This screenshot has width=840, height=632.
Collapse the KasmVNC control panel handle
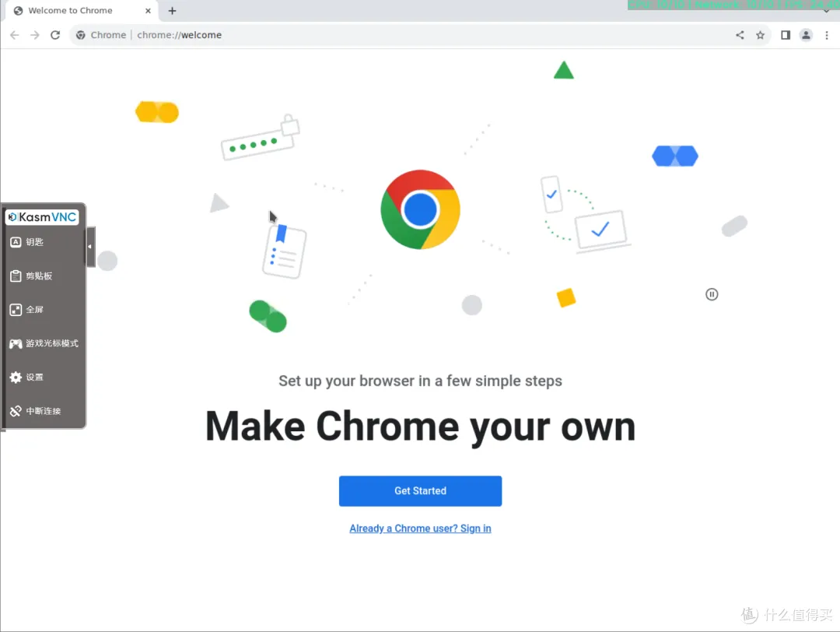tap(90, 247)
